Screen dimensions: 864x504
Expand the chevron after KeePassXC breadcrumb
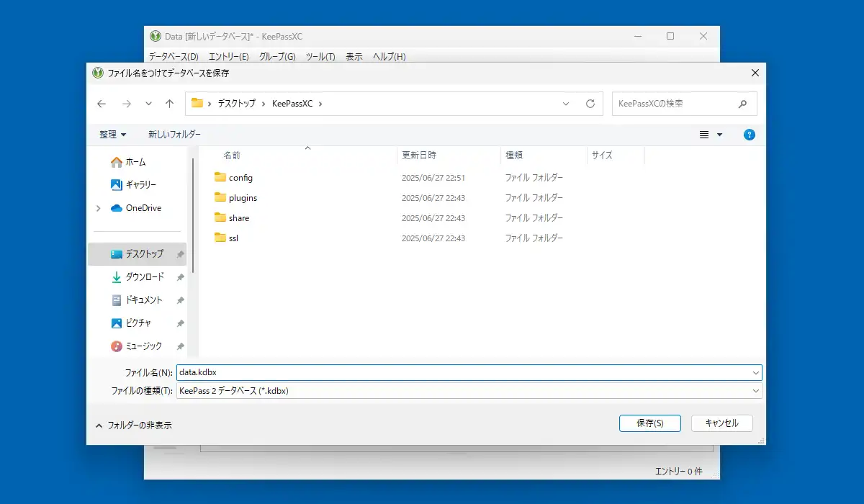(x=320, y=104)
